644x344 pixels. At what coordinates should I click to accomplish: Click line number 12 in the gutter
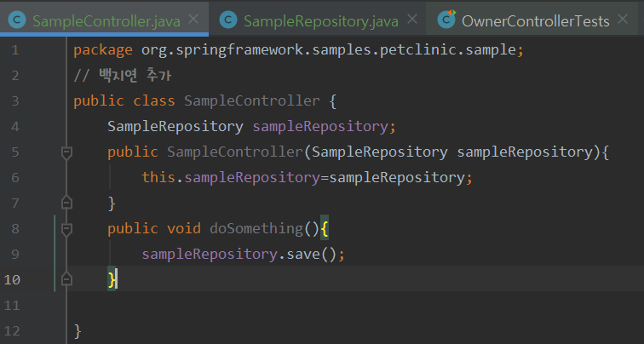coord(12,331)
